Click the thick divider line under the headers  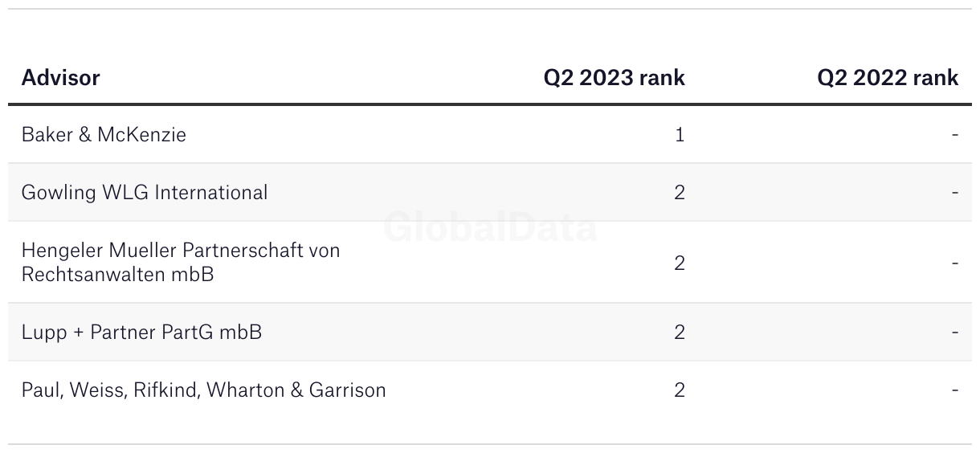(490, 104)
